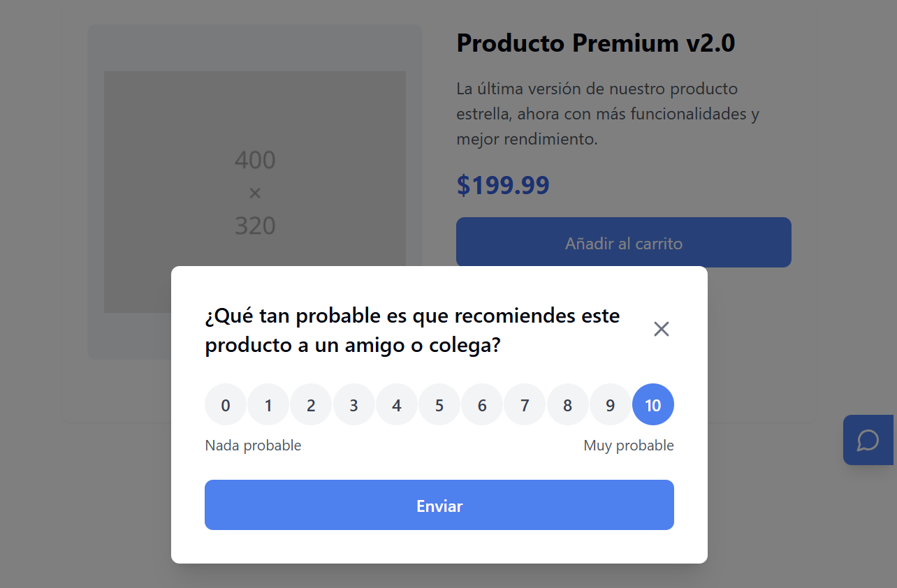Image resolution: width=897 pixels, height=588 pixels.
Task: Choose score 8 in the survey
Action: click(x=567, y=405)
